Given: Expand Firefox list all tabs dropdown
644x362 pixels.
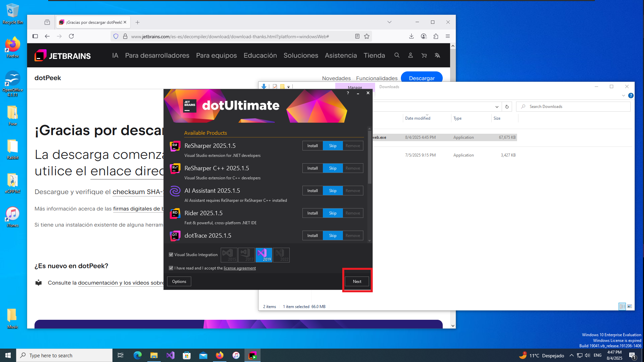Looking at the screenshot, I should point(389,22).
